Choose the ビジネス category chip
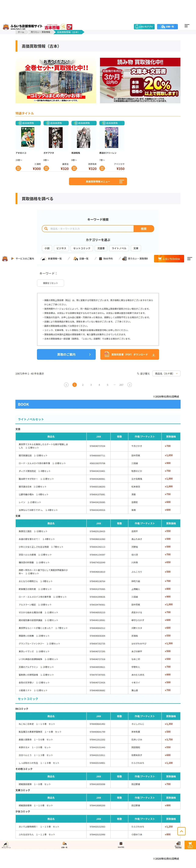The width and height of the screenshot is (196, 868). coord(61,248)
